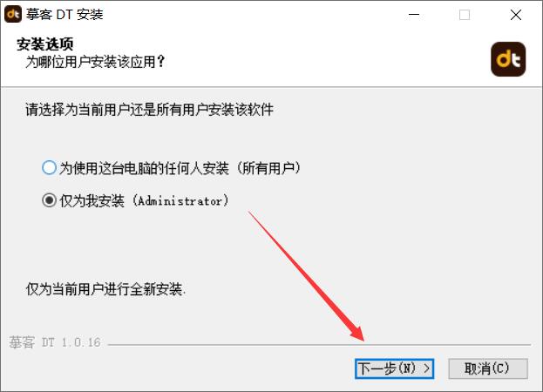Click the 为哪位用户安装该应用? subtitle
543x392 pixels.
pyautogui.click(x=95, y=62)
